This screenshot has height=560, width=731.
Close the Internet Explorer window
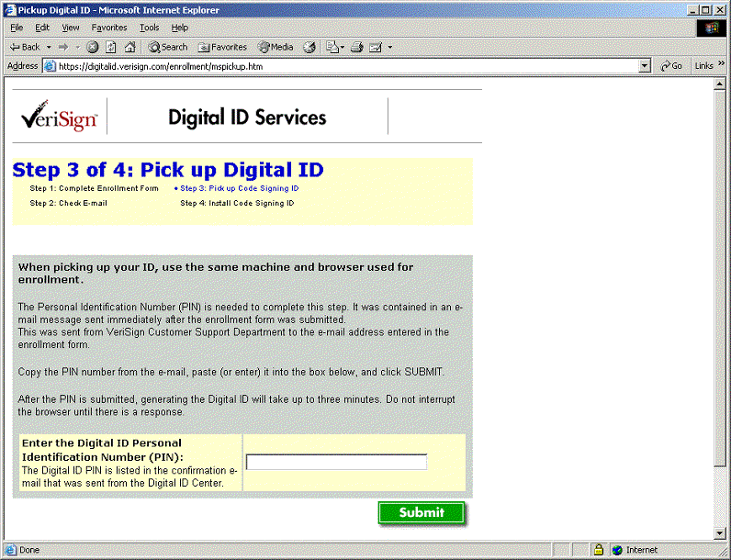click(719, 10)
